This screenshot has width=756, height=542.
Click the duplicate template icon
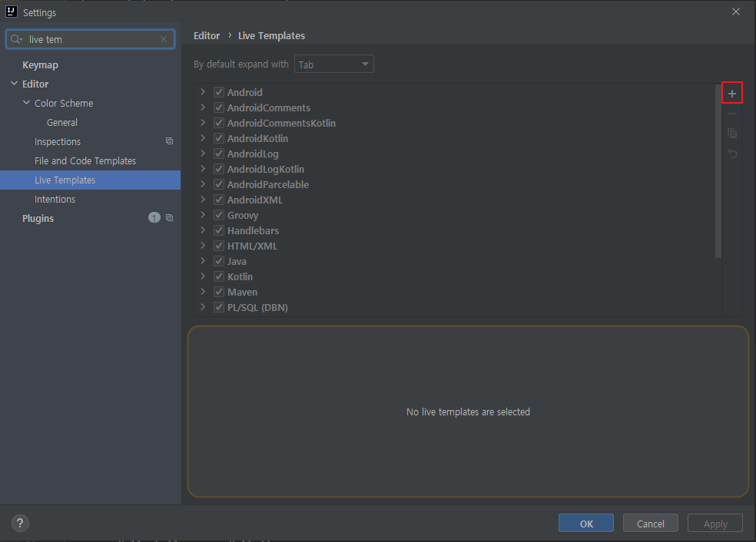[x=732, y=134]
